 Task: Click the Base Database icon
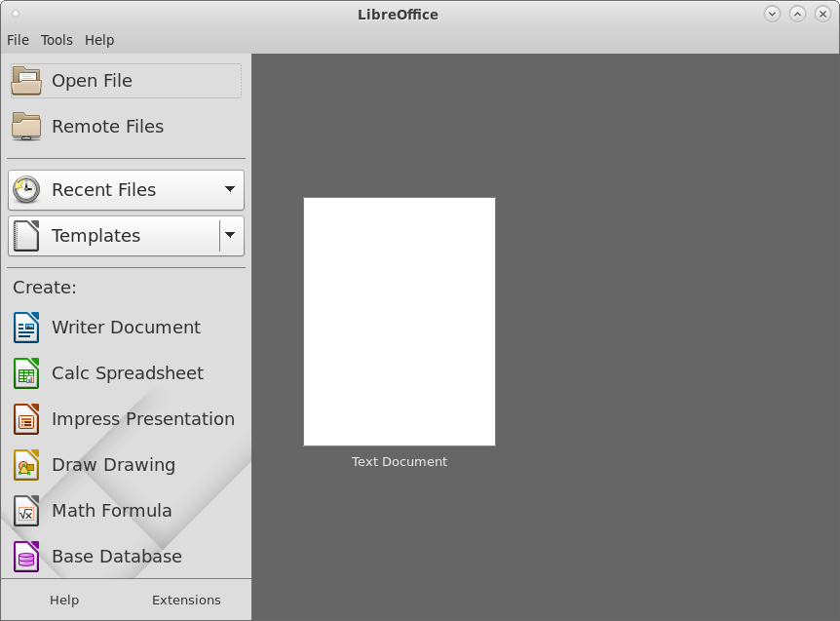(x=26, y=557)
